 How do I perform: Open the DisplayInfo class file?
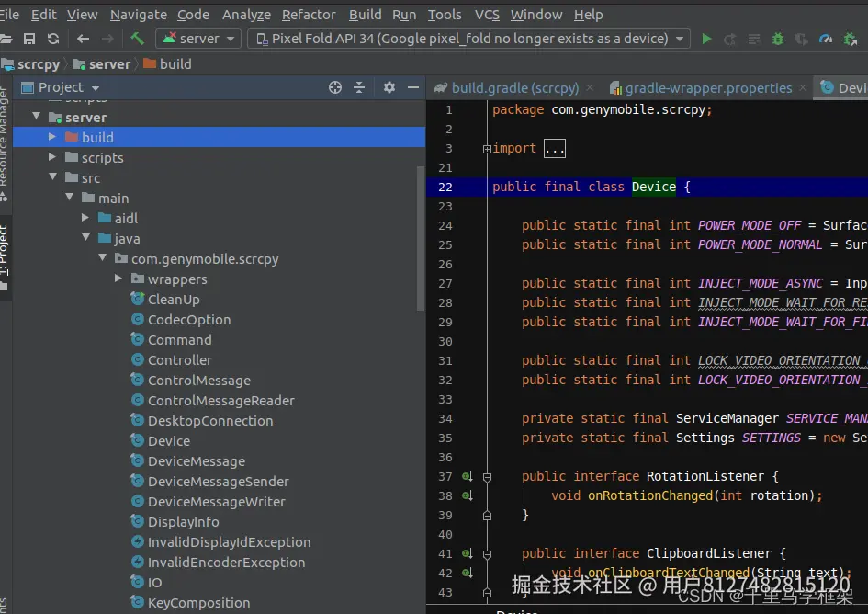(183, 522)
